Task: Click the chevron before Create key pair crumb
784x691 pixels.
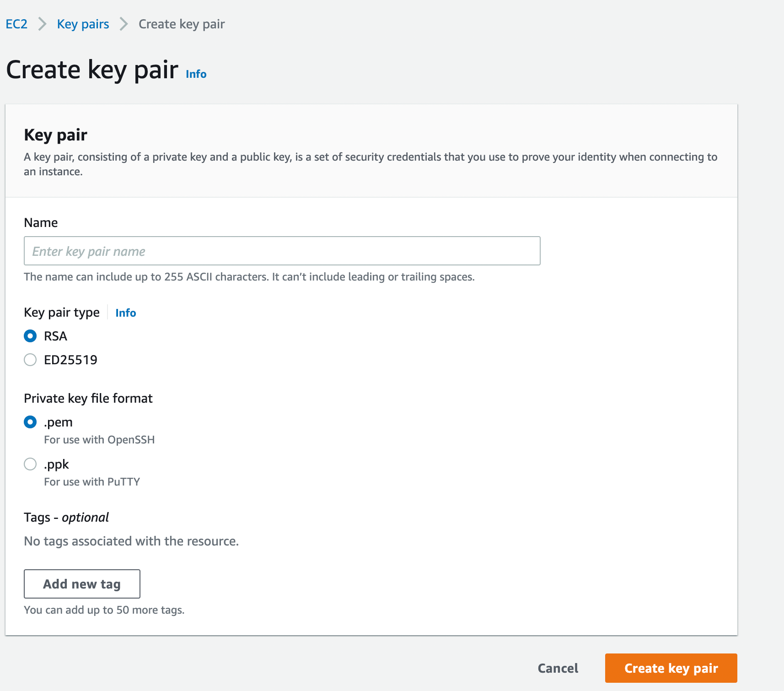Action: (123, 24)
